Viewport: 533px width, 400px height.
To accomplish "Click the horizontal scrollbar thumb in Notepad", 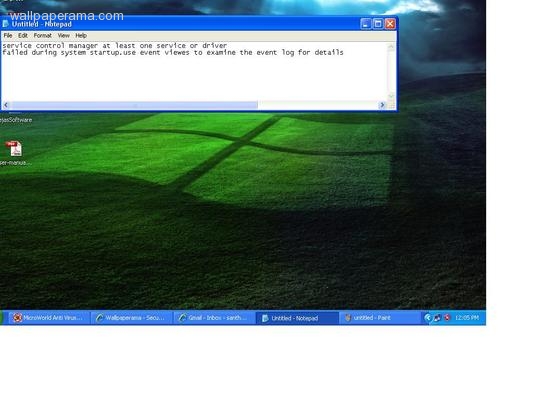I will (134, 105).
